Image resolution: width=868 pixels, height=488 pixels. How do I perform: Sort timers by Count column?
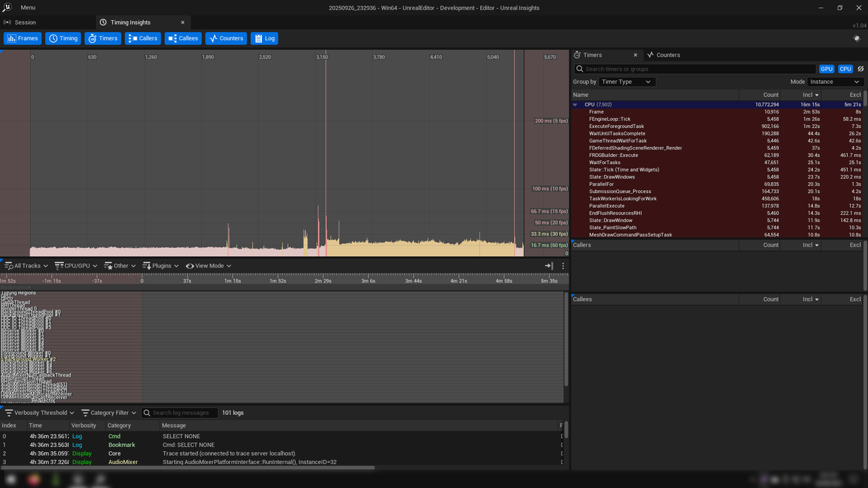pos(760,95)
